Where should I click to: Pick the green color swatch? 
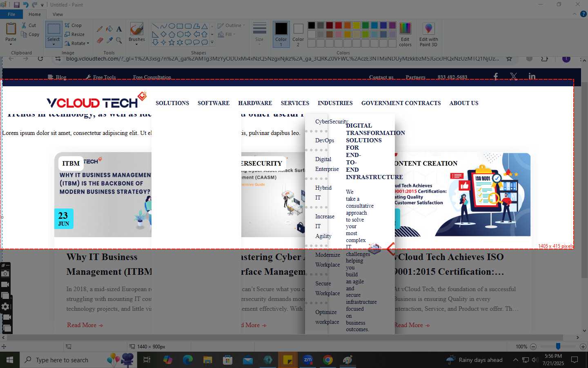[365, 25]
